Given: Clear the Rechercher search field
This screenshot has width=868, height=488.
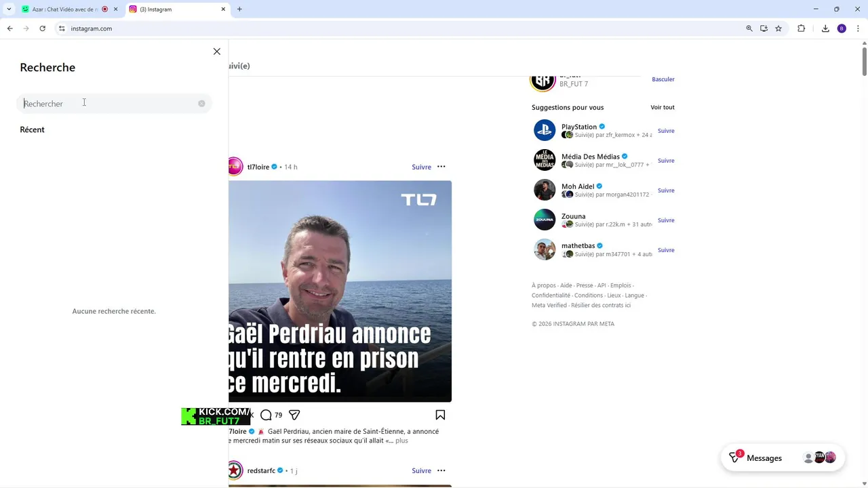Looking at the screenshot, I should pos(201,104).
